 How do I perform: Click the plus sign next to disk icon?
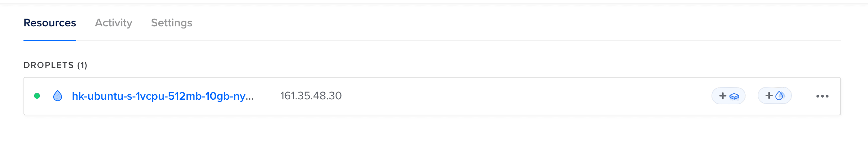[723, 96]
